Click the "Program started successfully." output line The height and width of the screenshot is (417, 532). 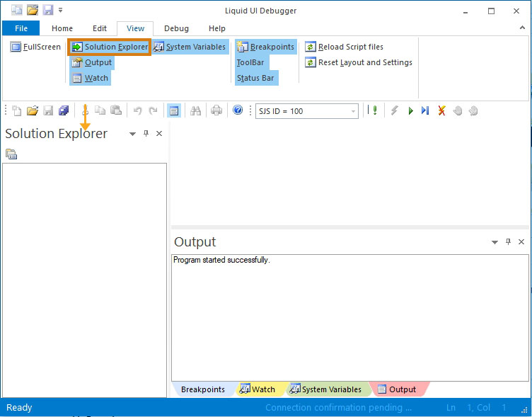click(x=221, y=260)
